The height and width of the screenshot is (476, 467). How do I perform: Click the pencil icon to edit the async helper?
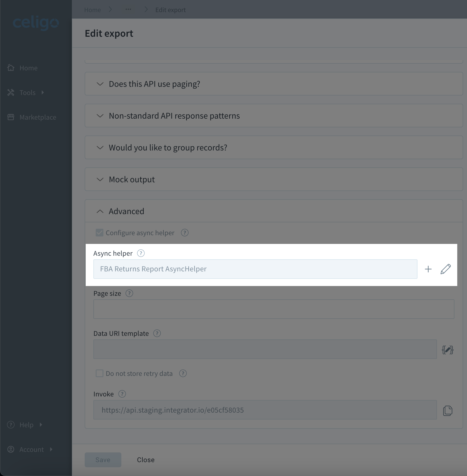[x=445, y=269]
